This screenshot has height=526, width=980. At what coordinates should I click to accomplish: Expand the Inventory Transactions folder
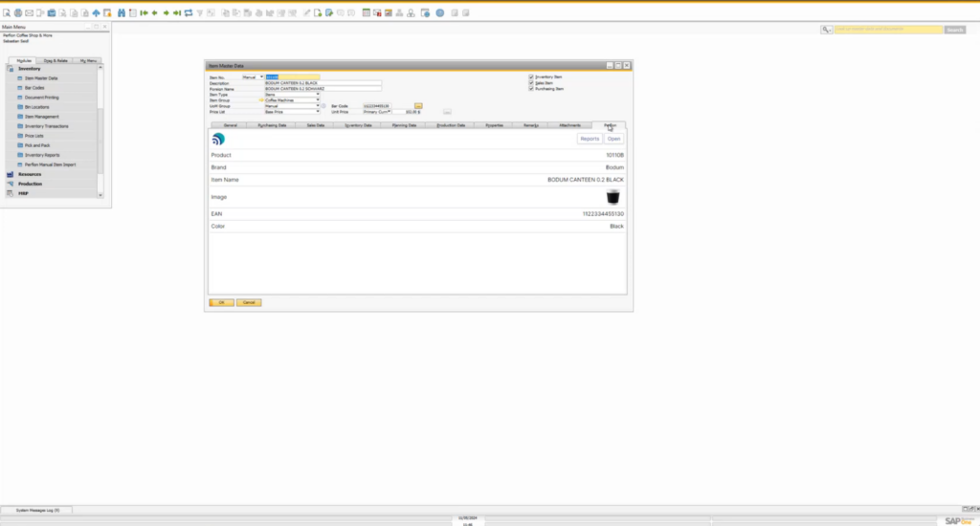[x=46, y=126]
